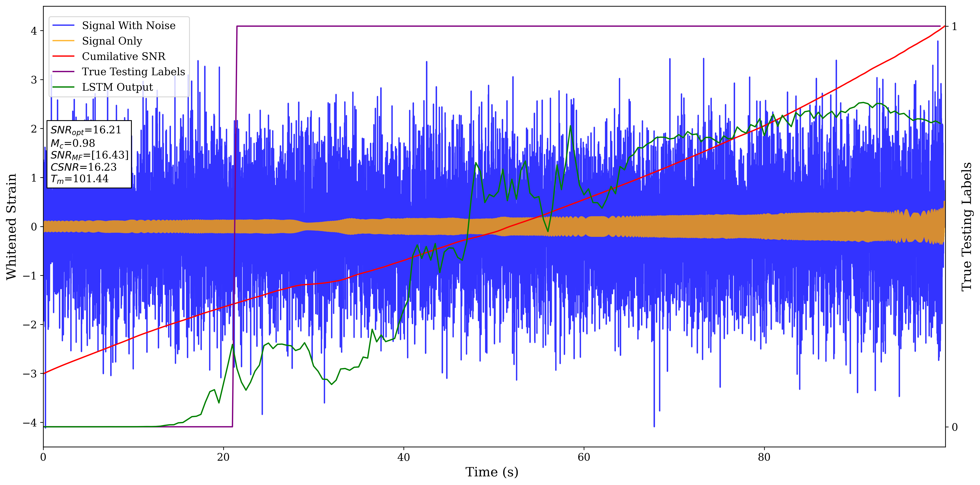Click the CSNR=16.23 annotation line
The height and width of the screenshot is (485, 980).
tap(83, 167)
